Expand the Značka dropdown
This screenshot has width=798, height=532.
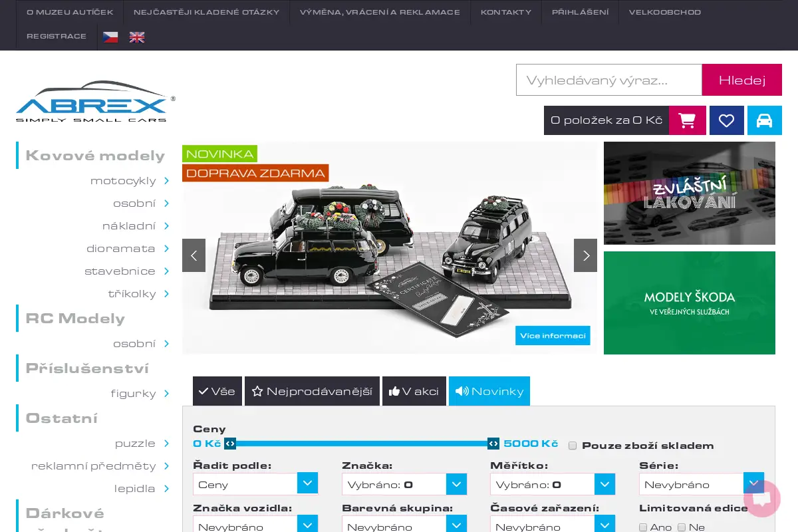[x=404, y=484]
